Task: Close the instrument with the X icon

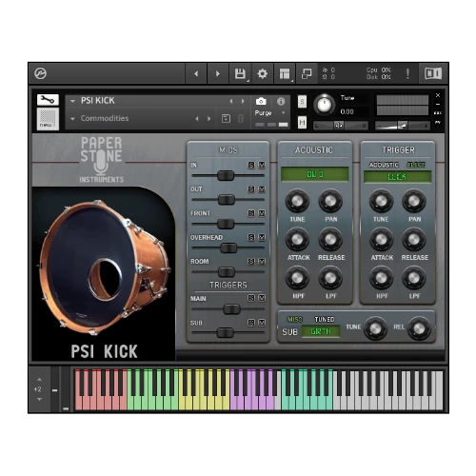Action: (438, 95)
